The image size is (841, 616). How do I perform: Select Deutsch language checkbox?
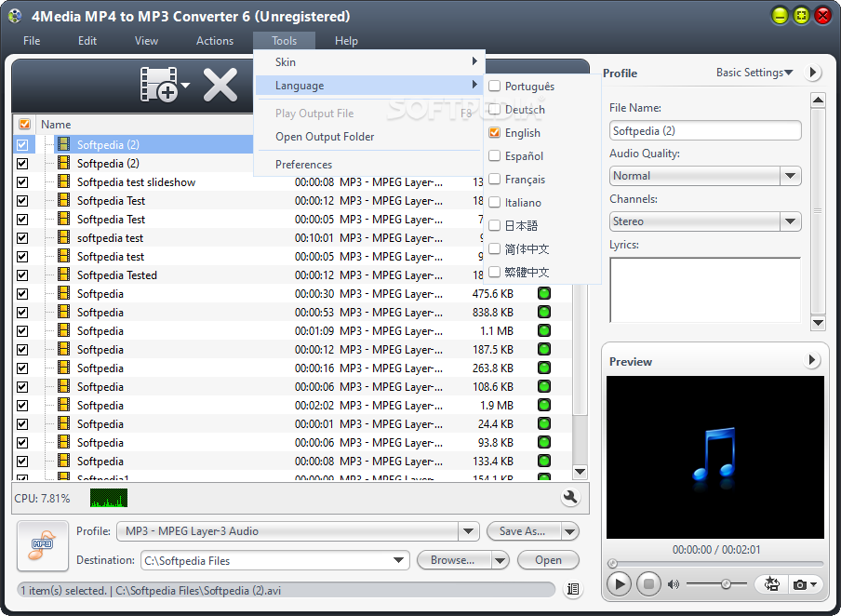pyautogui.click(x=495, y=110)
